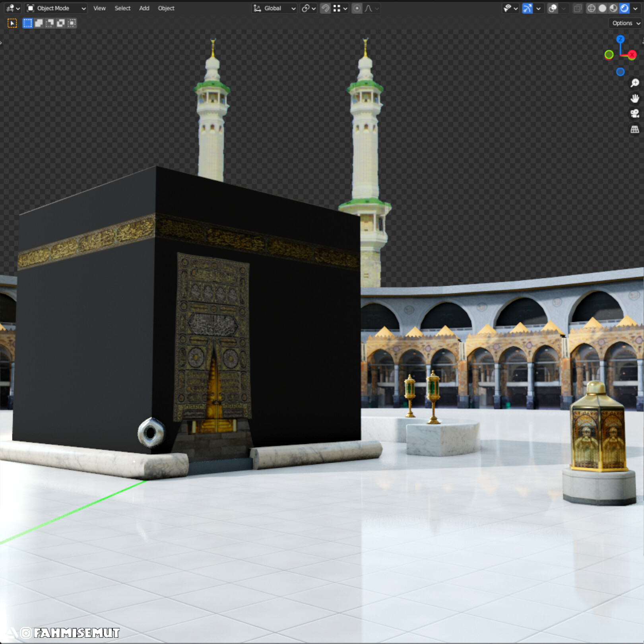Open the View menu
644x644 pixels.
99,8
